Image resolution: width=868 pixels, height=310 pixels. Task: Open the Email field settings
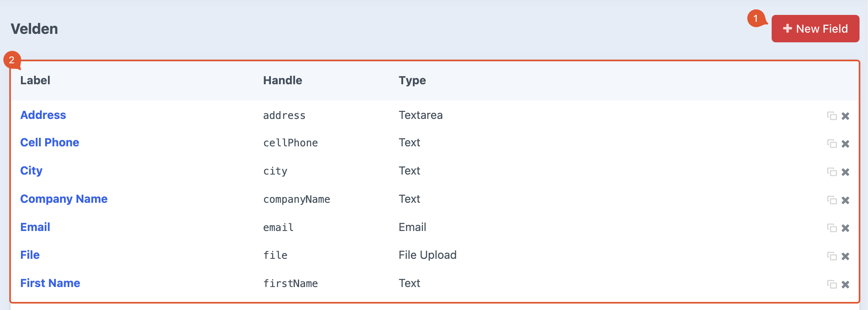[35, 227]
